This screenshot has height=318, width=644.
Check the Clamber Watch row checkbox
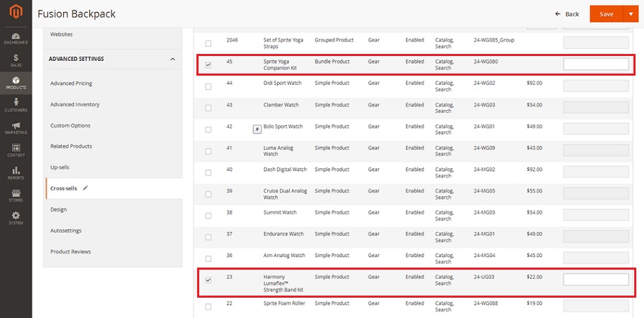208,108
